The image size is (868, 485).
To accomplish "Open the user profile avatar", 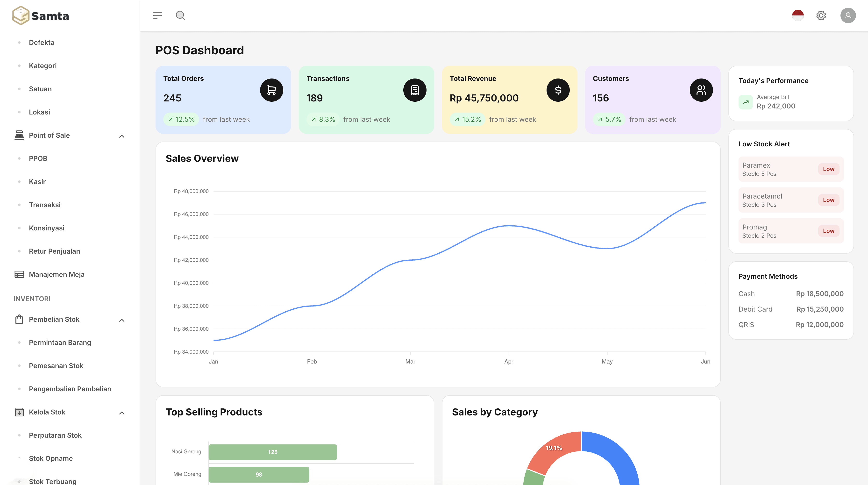I will (848, 15).
